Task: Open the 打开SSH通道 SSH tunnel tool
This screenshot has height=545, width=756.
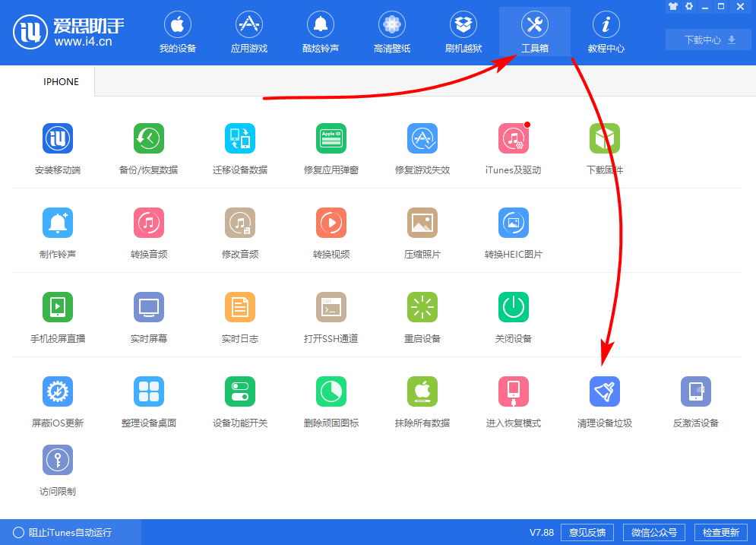Action: tap(331, 316)
